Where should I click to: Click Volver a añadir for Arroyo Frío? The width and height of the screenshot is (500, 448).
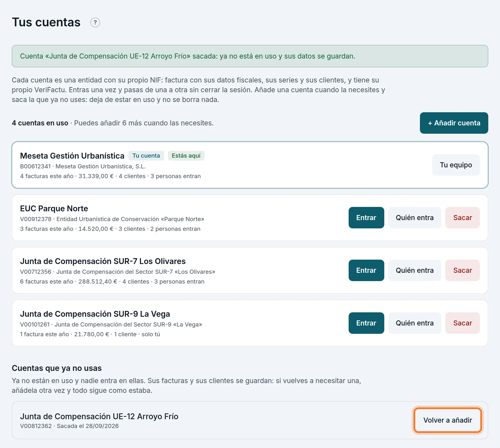pyautogui.click(x=447, y=420)
